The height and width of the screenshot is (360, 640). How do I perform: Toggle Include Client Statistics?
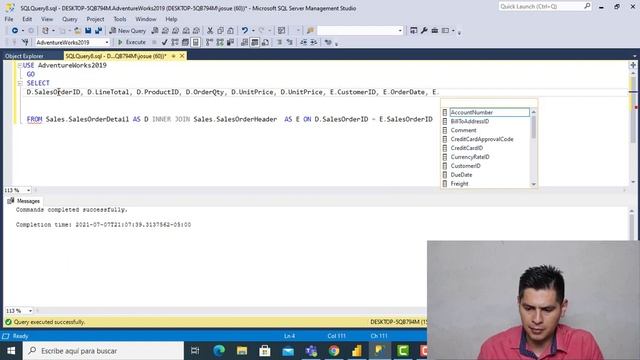[x=230, y=42]
